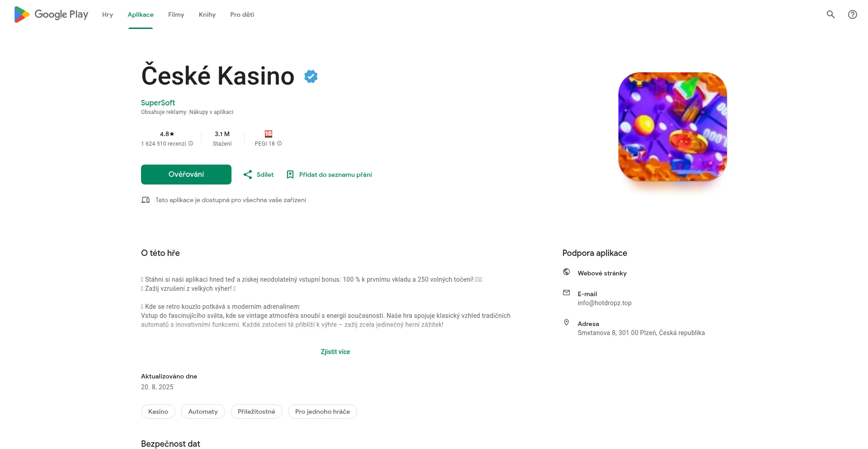Open the help question mark icon

click(852, 14)
